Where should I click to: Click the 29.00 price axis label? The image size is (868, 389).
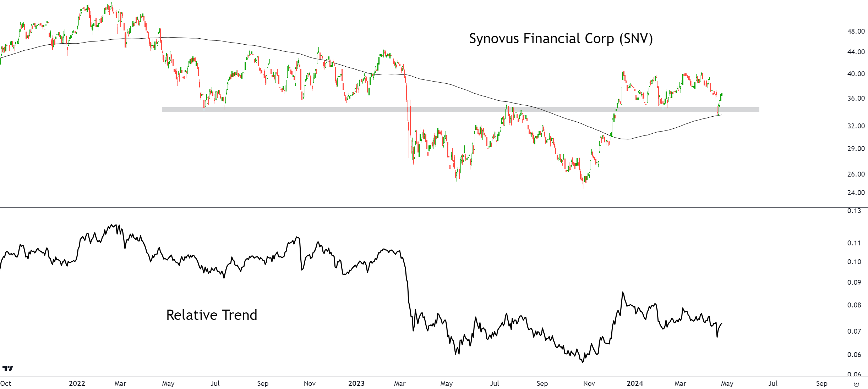point(856,149)
